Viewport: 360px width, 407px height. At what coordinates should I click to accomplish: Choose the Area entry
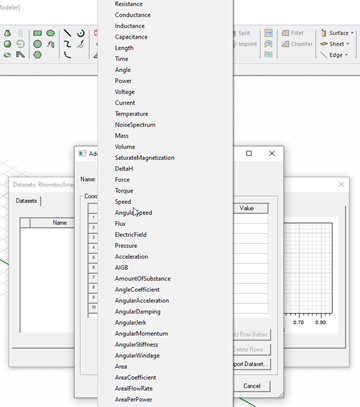(x=121, y=367)
